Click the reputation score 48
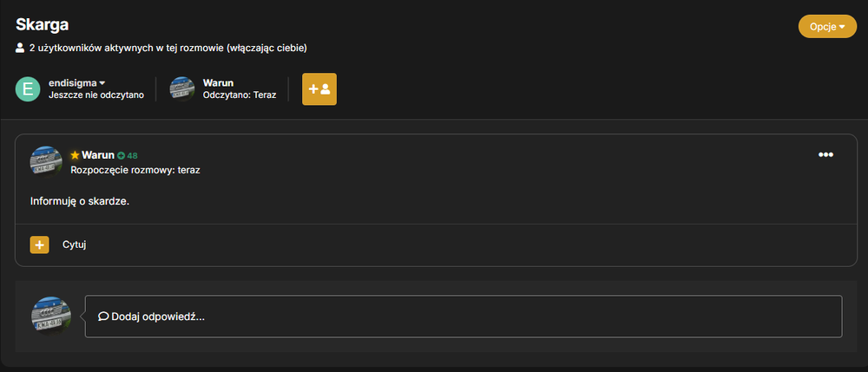 point(132,156)
